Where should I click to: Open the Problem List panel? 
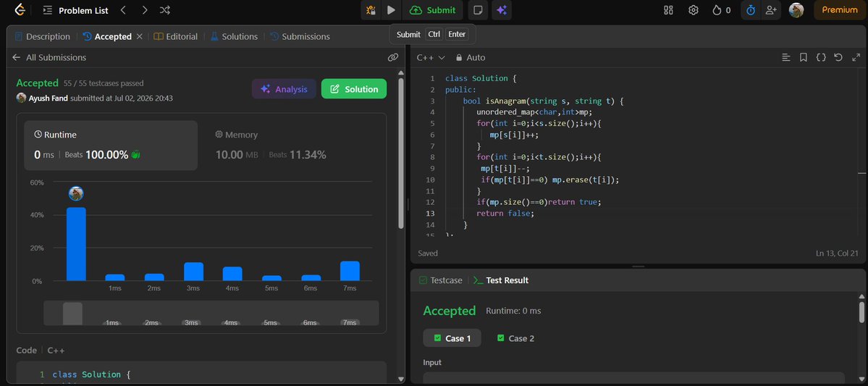pyautogui.click(x=76, y=10)
